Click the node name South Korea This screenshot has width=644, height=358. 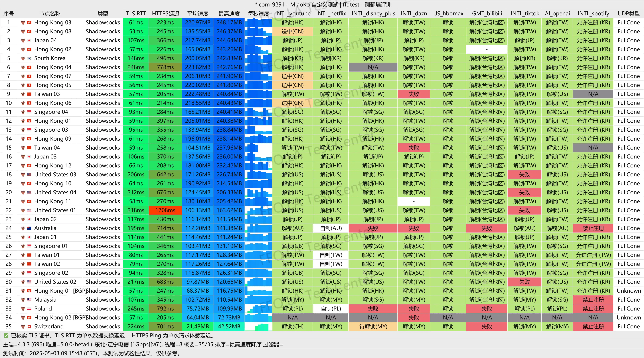coord(50,58)
